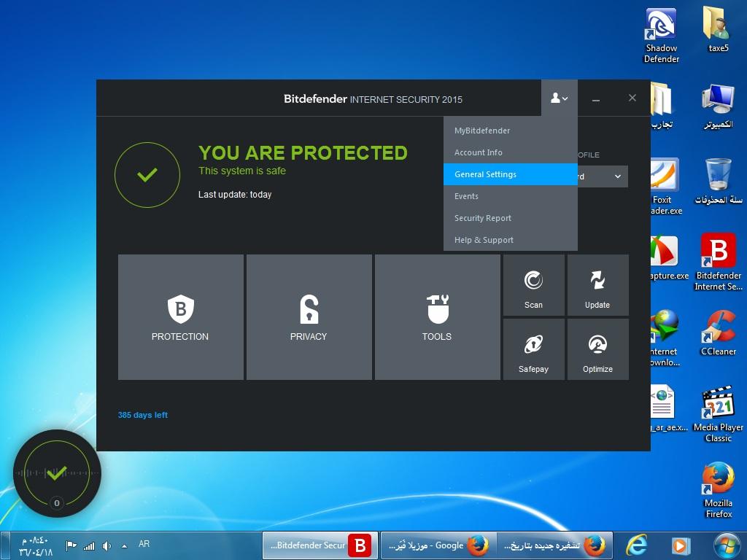The image size is (747, 560).
Task: Choose Account Info in the menu
Action: 510,152
